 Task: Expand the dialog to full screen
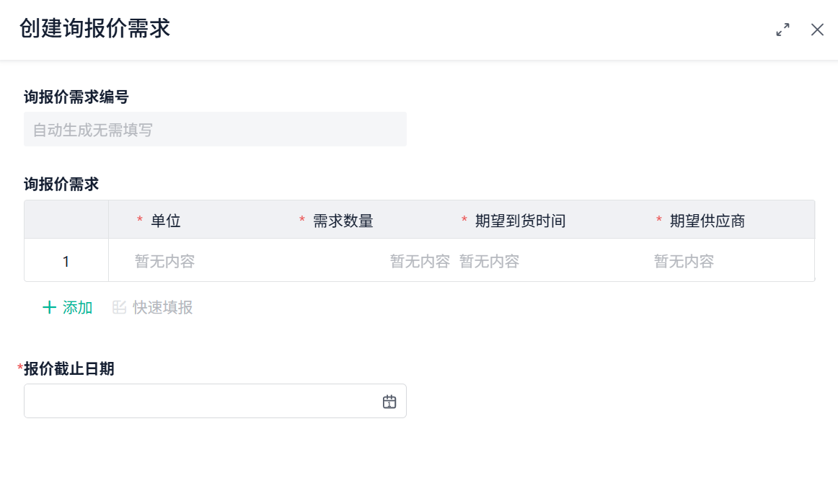coord(782,30)
